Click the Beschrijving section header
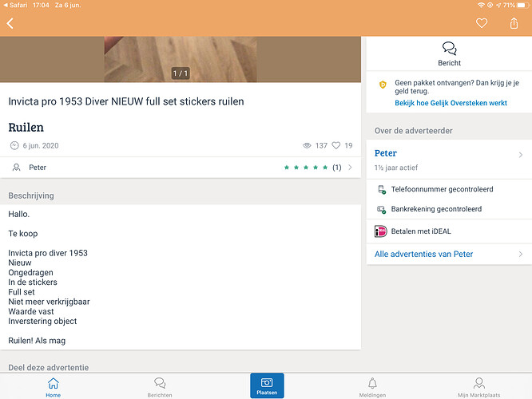 coord(31,196)
